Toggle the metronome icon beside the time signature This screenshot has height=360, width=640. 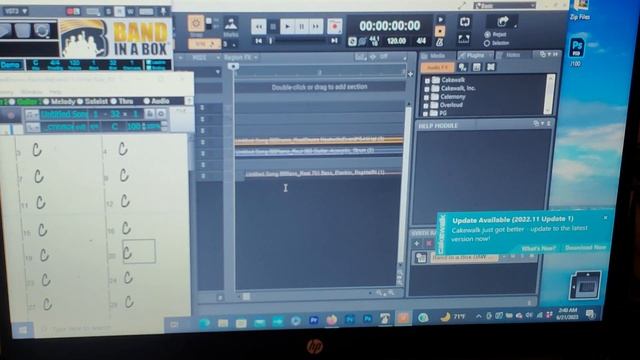[440, 41]
